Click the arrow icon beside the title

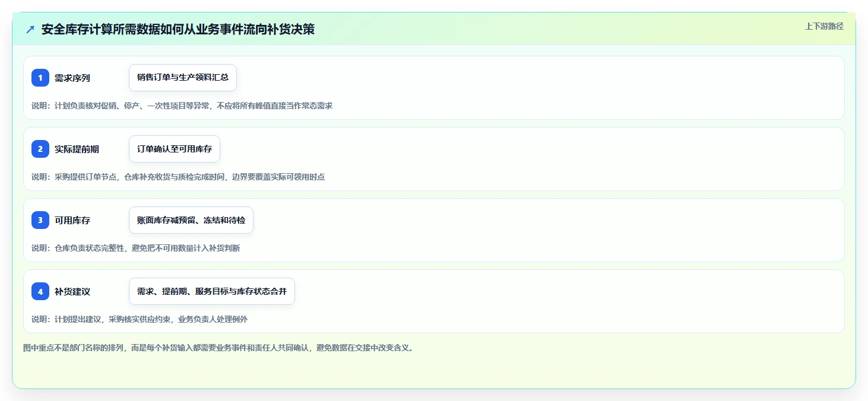pos(30,30)
